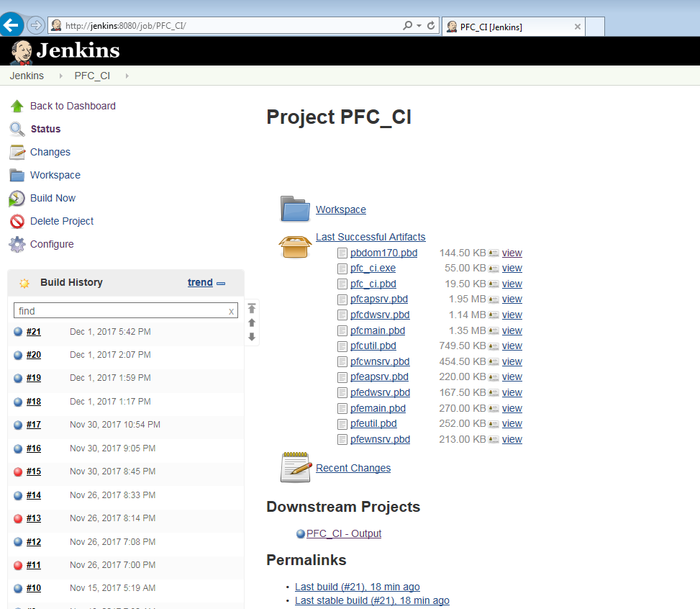Click the Recent Changes notepad icon

click(x=296, y=467)
